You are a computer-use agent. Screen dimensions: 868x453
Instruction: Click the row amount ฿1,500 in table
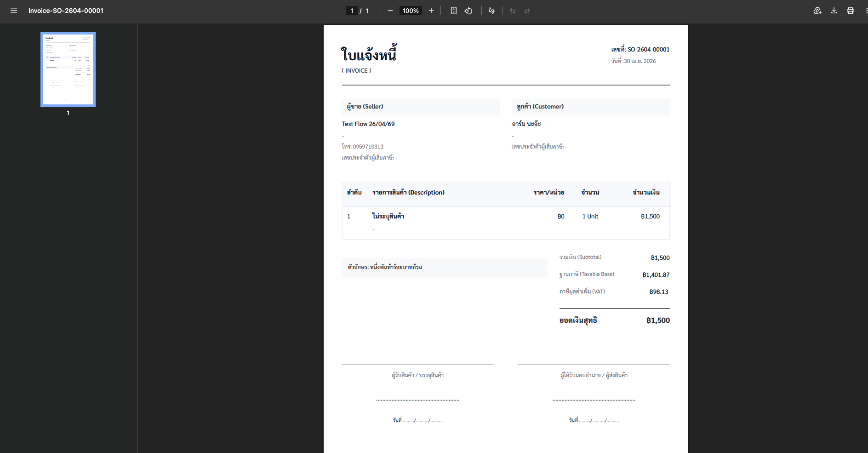[x=651, y=216]
